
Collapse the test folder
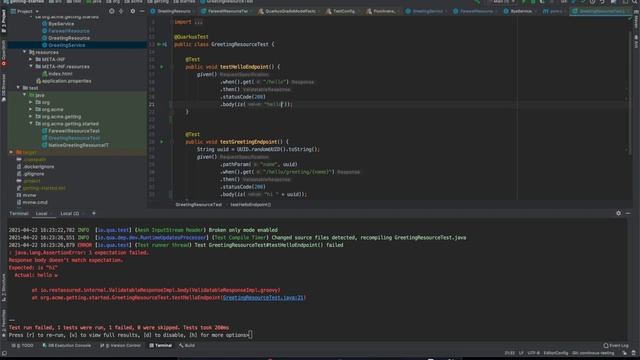click(x=18, y=88)
